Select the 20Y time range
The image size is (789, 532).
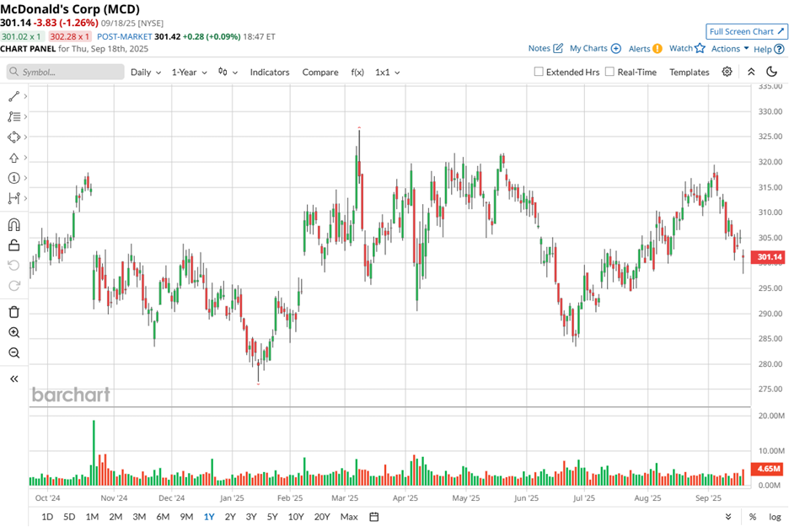[322, 517]
